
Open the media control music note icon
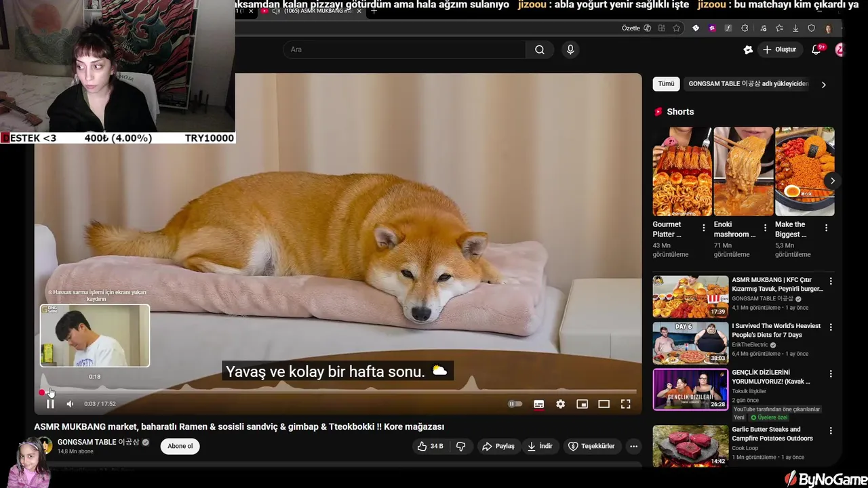pos(763,28)
